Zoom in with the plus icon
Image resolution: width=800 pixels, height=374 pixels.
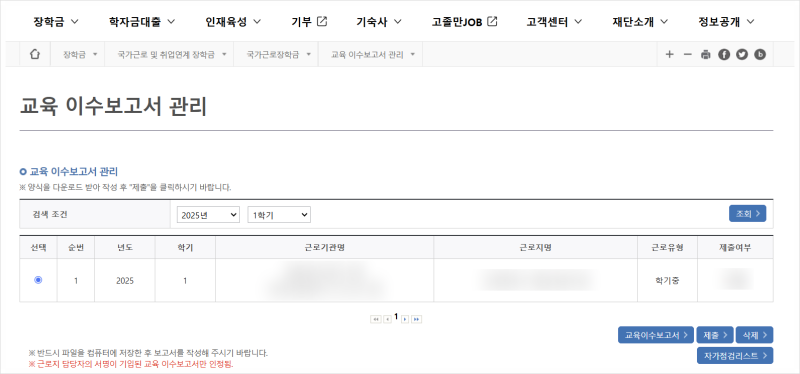pyautogui.click(x=669, y=54)
